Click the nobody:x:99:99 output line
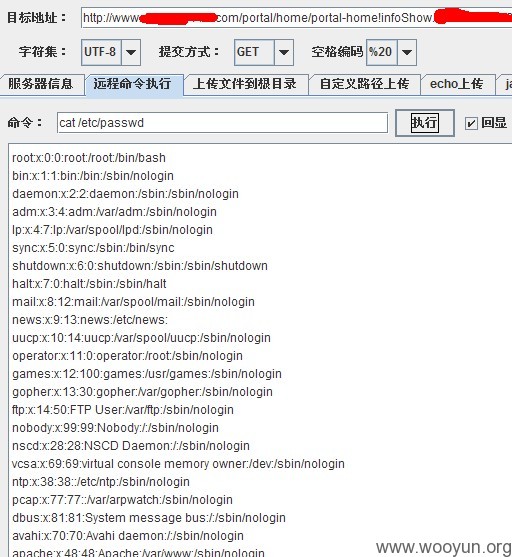Viewport: 512px width, 557px height. pyautogui.click(x=115, y=428)
